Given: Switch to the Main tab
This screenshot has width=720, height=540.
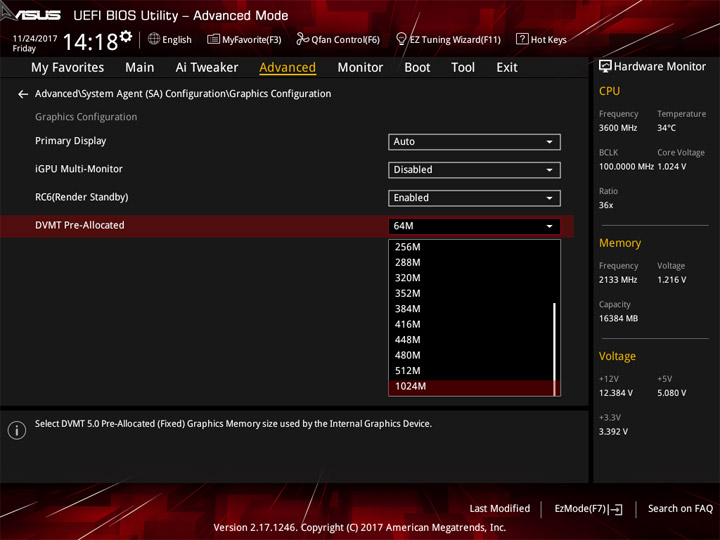Looking at the screenshot, I should click(140, 68).
